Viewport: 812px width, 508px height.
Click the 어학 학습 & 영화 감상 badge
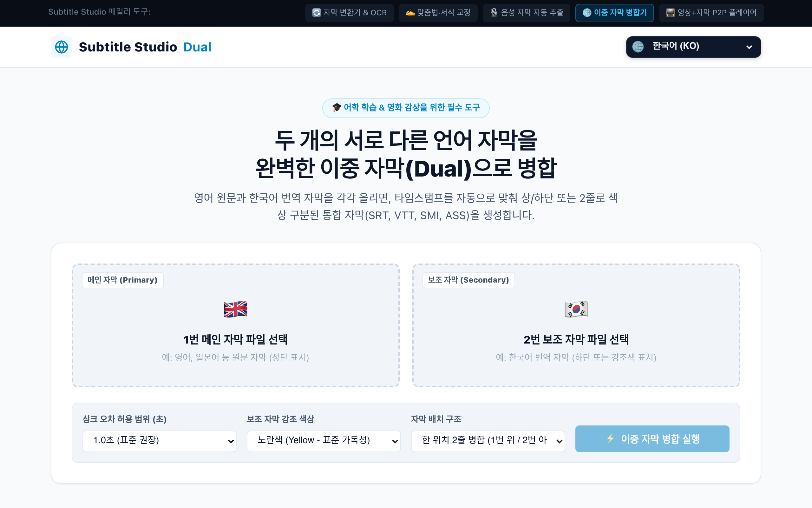[x=406, y=108]
